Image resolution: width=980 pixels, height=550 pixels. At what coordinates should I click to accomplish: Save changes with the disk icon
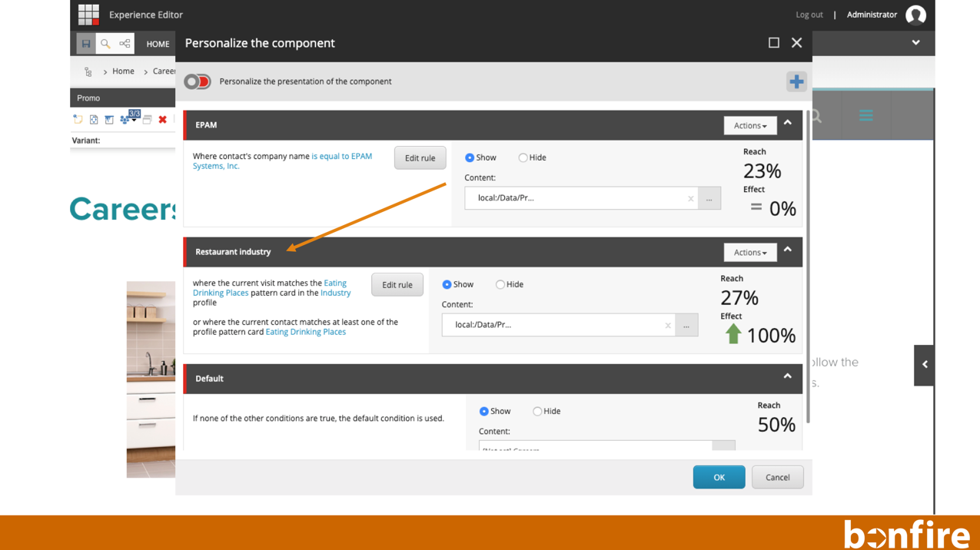(x=86, y=44)
